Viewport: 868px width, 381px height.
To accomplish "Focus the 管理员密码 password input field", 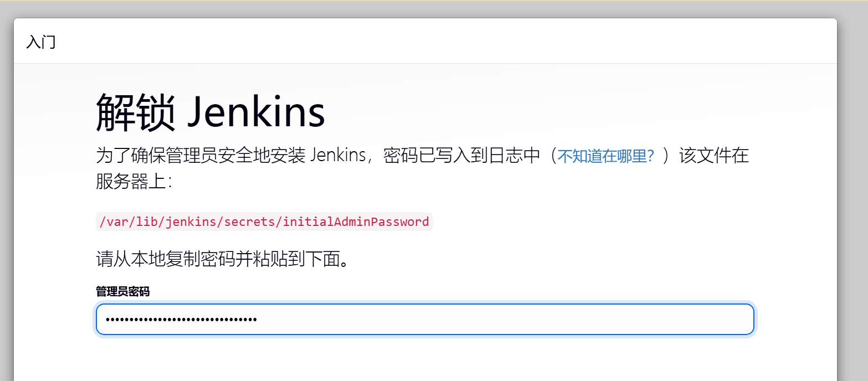I will click(x=425, y=320).
